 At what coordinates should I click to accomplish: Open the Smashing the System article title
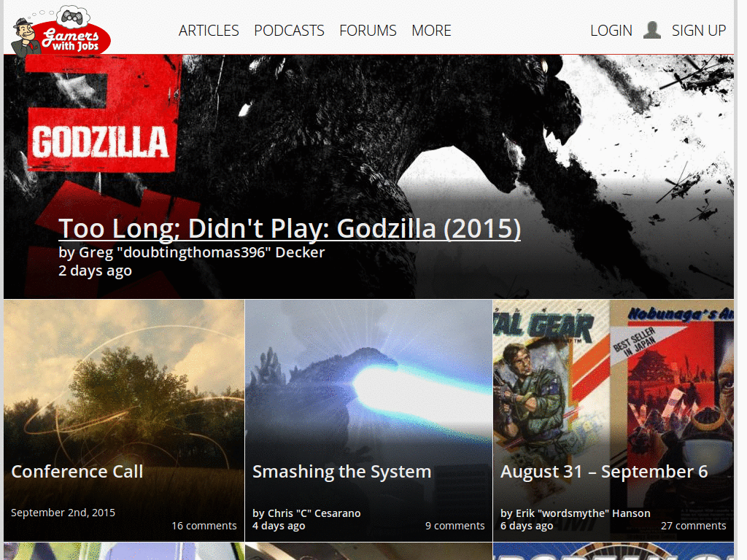pos(342,472)
